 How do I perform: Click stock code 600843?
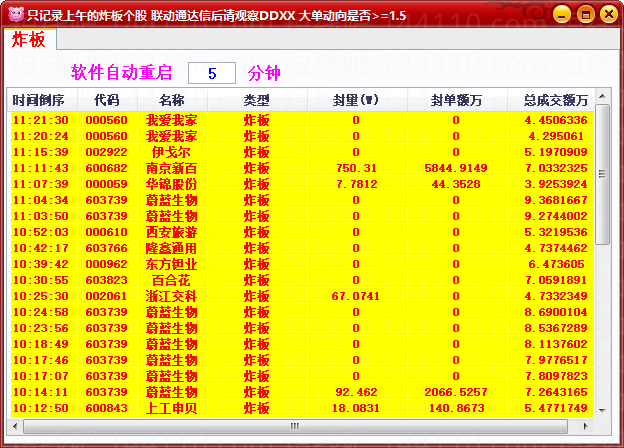pyautogui.click(x=107, y=408)
